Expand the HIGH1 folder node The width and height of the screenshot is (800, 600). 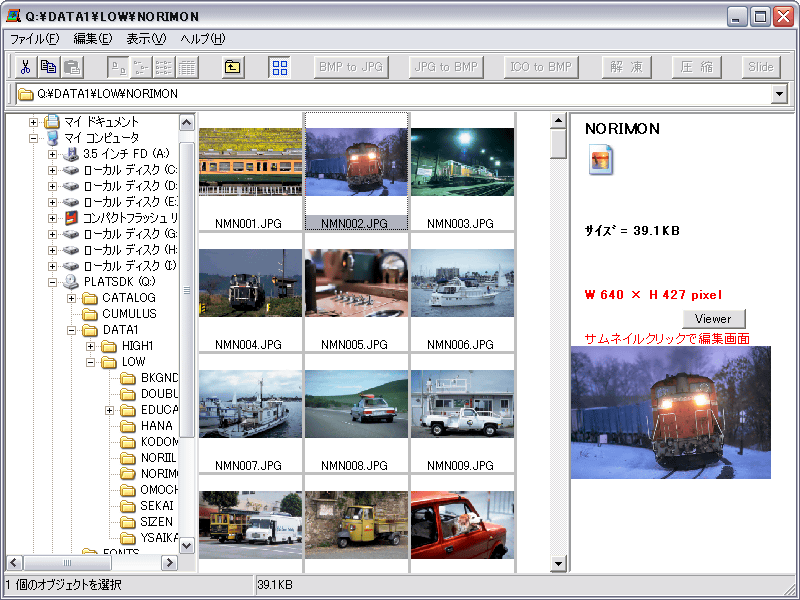tap(90, 346)
